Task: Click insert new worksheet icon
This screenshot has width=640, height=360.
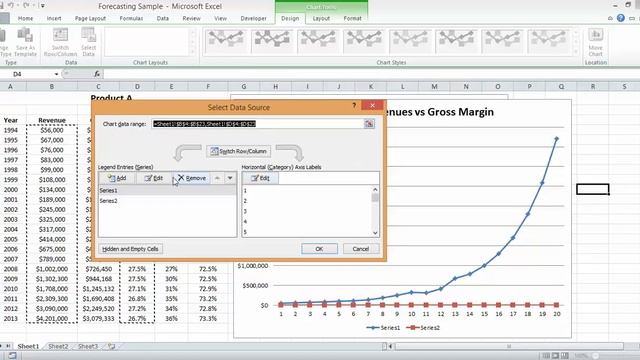Action: [x=111, y=346]
